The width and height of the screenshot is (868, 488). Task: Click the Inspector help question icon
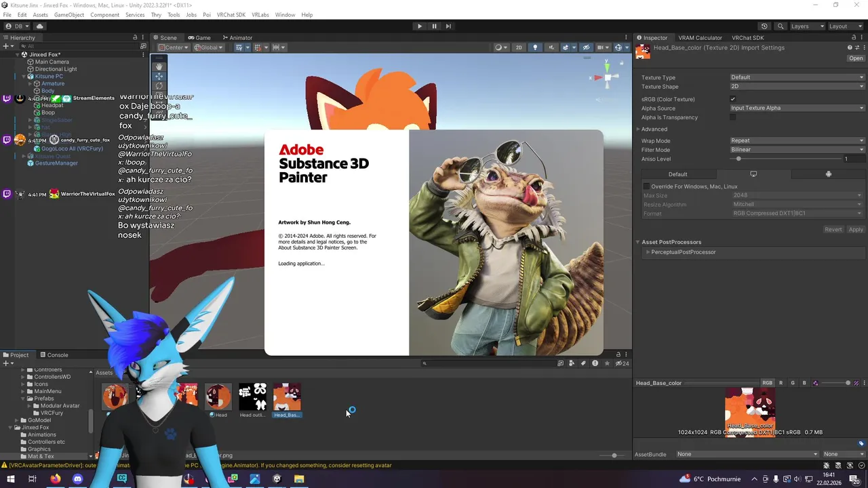pos(850,47)
